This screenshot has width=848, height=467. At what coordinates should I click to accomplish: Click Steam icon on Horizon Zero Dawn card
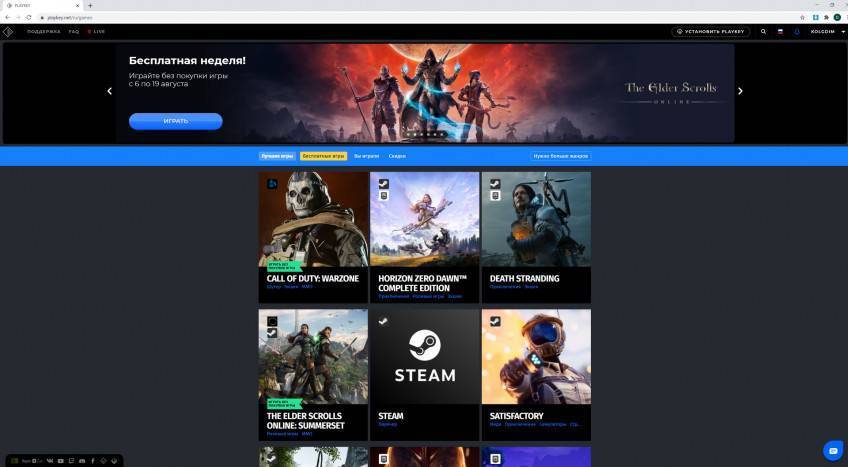(x=383, y=184)
